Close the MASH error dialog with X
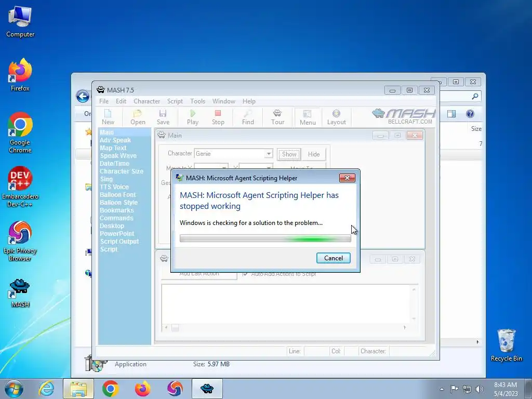The height and width of the screenshot is (399, 532). click(347, 178)
